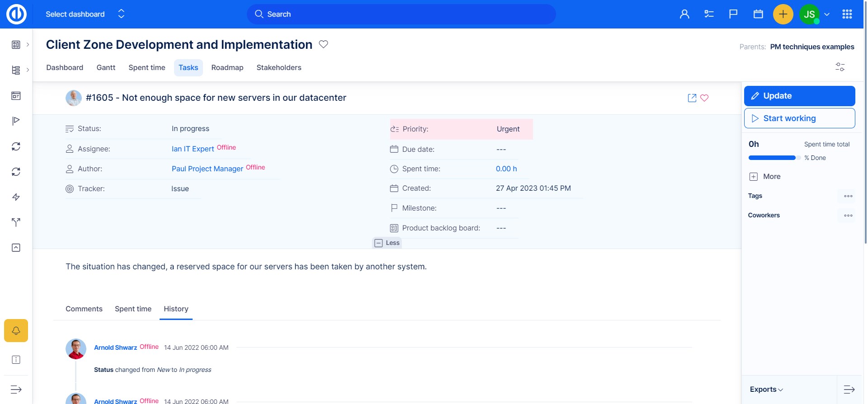
Task: Click the yellow notification bell icon
Action: tap(16, 331)
